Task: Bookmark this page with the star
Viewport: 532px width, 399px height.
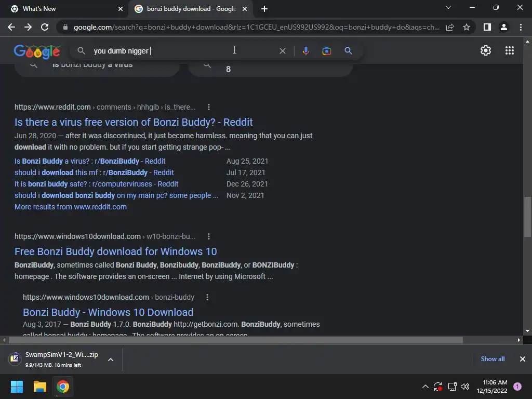Action: pos(467,27)
